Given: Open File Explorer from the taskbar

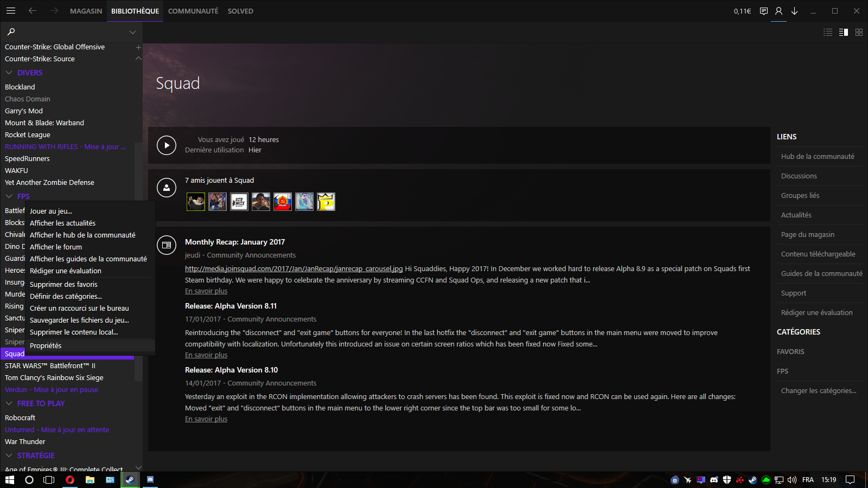Looking at the screenshot, I should [x=90, y=480].
